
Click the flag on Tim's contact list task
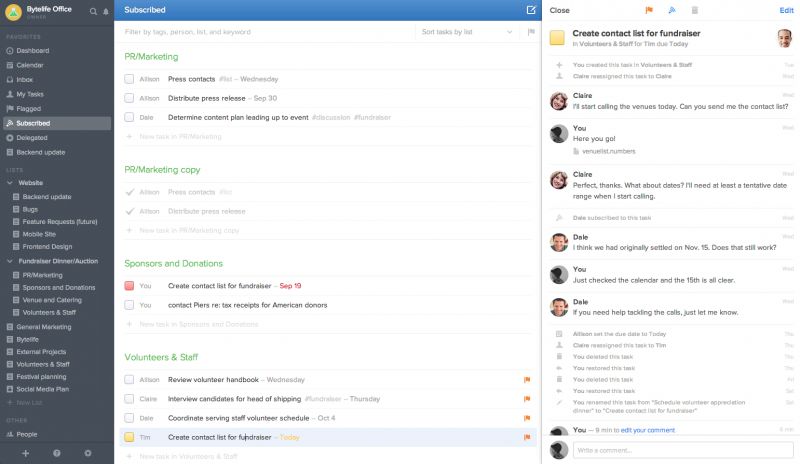click(527, 437)
